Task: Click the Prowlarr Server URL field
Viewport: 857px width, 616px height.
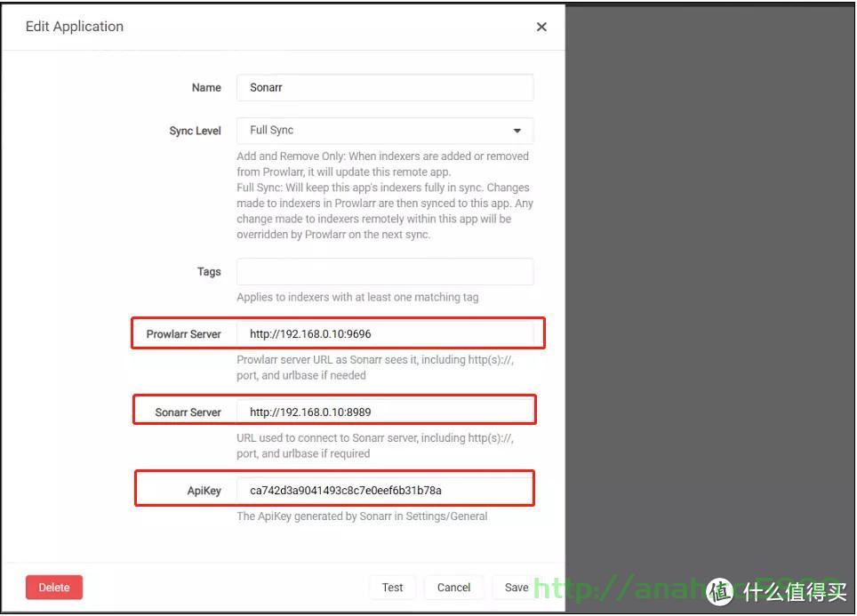Action: point(385,334)
